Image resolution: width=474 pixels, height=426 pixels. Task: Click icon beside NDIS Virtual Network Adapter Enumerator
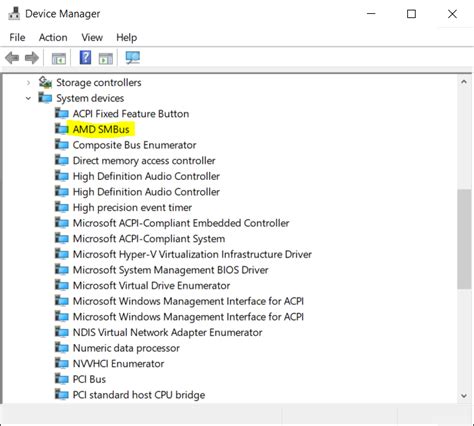tap(62, 332)
